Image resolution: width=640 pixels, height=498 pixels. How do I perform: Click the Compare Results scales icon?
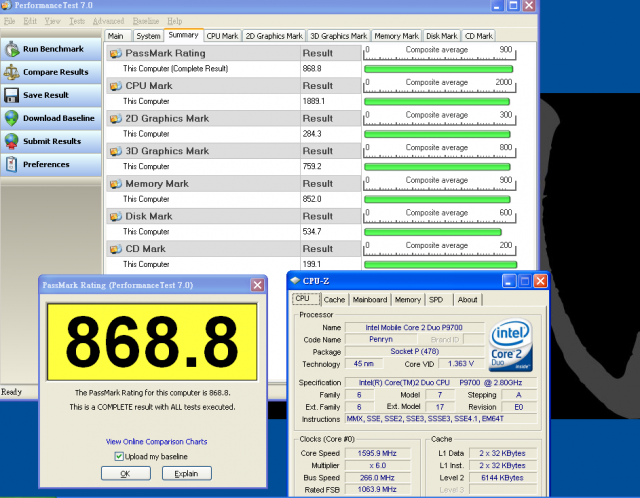point(11,72)
